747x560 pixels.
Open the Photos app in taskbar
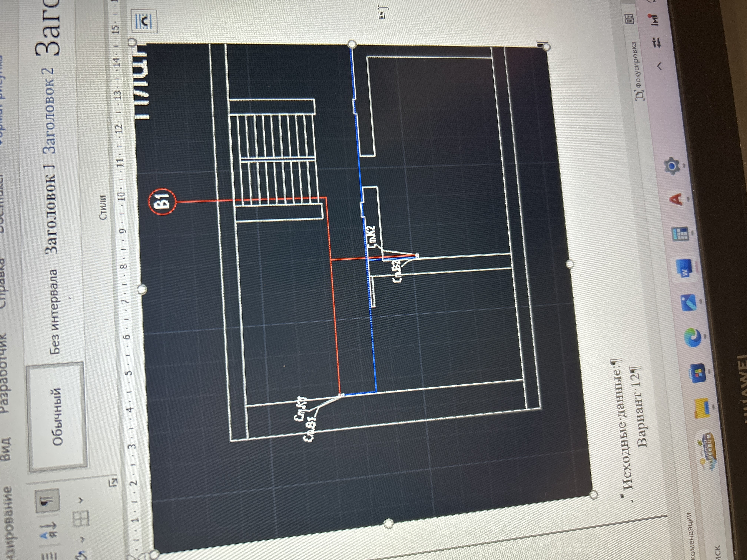point(688,303)
